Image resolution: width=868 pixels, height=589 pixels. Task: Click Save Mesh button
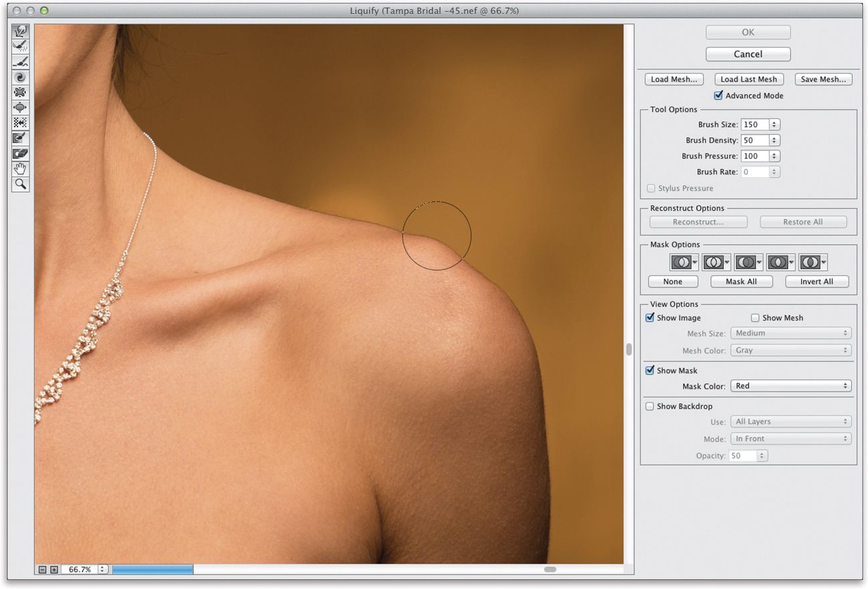823,79
